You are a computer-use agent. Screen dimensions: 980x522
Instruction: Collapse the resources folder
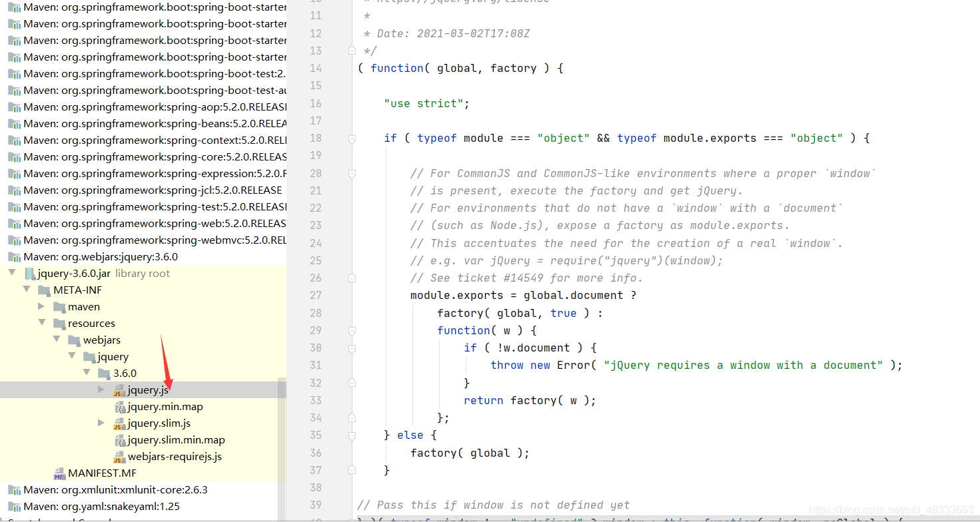coord(42,323)
